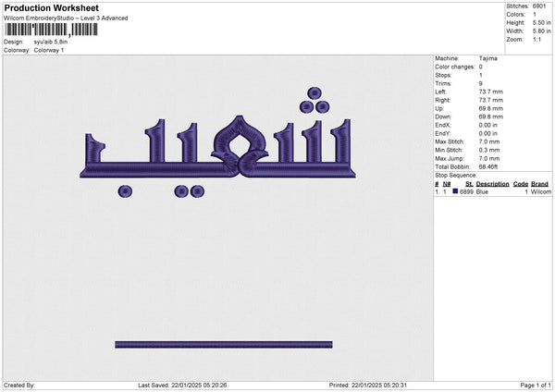Select the stitch count 6899 in the stop row

pos(466,191)
